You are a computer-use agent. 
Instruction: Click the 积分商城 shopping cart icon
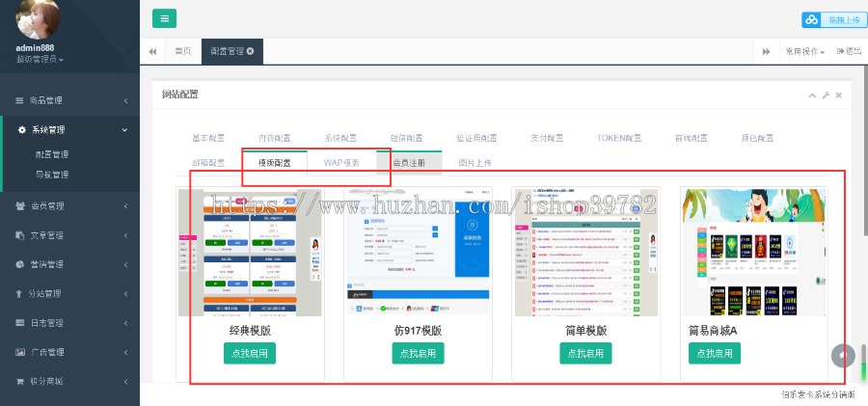tap(20, 382)
